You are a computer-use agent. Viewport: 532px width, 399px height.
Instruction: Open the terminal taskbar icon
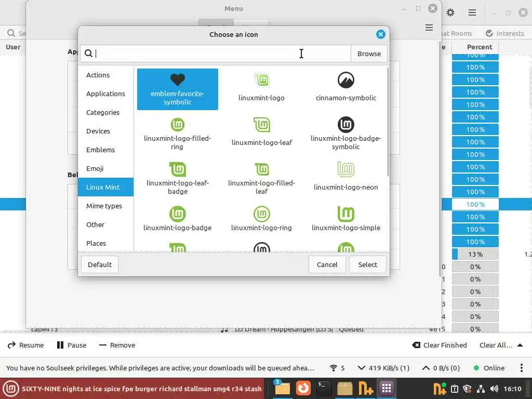(323, 388)
